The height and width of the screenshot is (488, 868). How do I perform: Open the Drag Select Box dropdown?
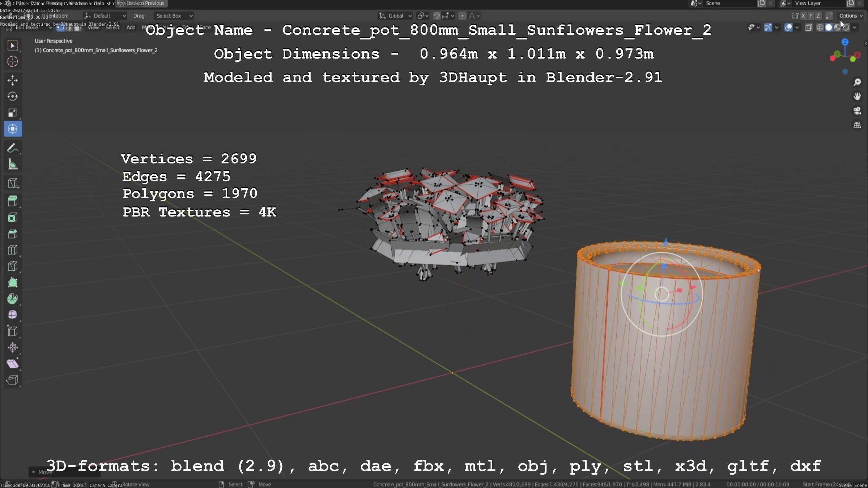pyautogui.click(x=174, y=16)
